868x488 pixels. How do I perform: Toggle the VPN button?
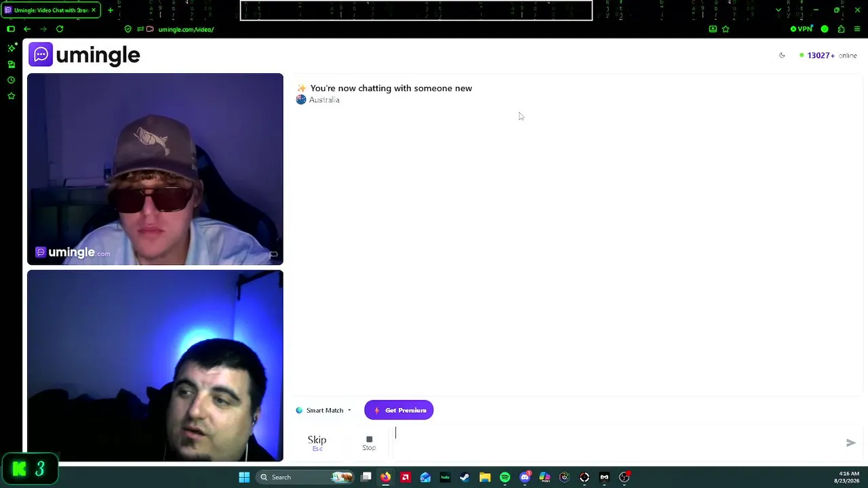(x=802, y=29)
